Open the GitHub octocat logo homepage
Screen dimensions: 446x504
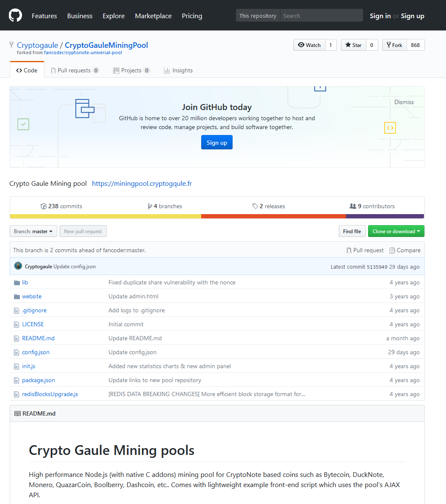[x=15, y=15]
